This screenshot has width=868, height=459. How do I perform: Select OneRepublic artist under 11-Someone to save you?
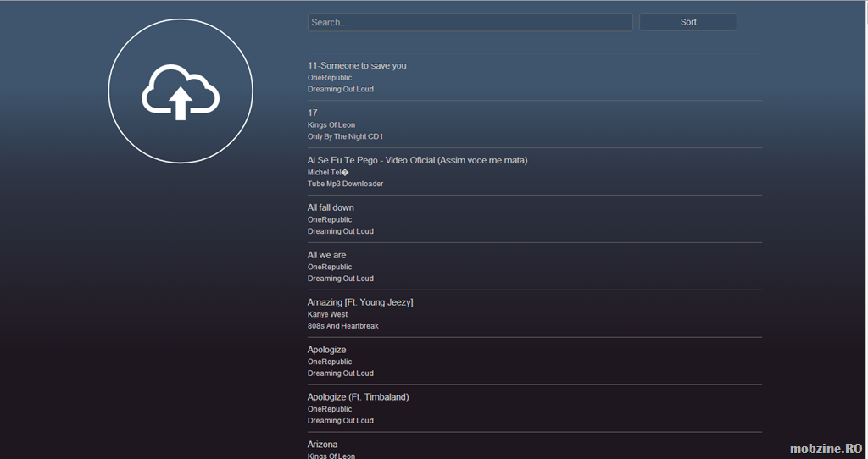[330, 78]
